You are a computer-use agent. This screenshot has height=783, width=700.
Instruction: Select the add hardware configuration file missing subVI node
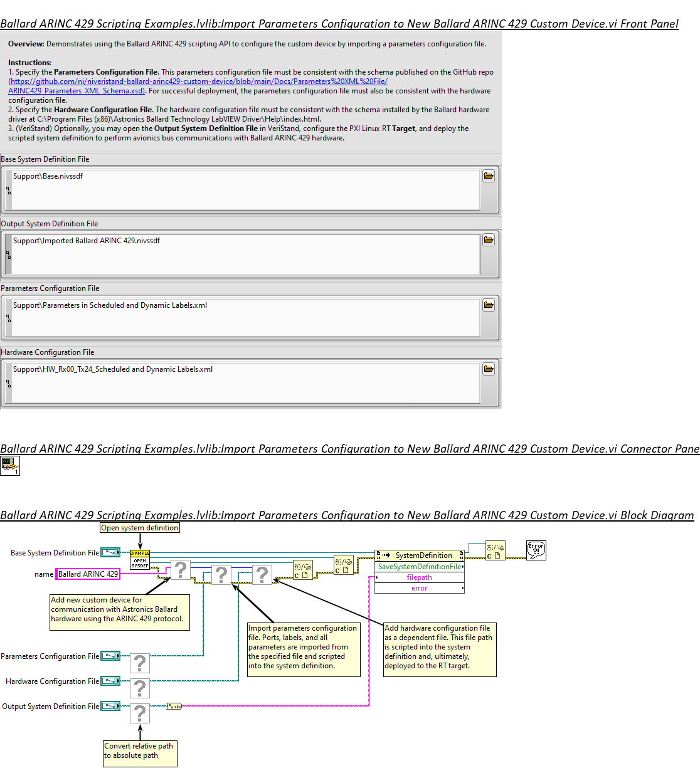(263, 574)
